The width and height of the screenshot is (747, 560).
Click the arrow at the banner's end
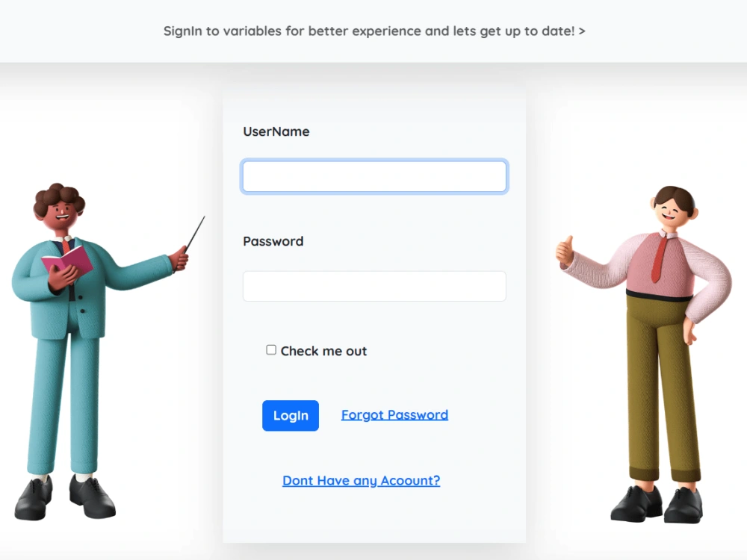pyautogui.click(x=582, y=31)
